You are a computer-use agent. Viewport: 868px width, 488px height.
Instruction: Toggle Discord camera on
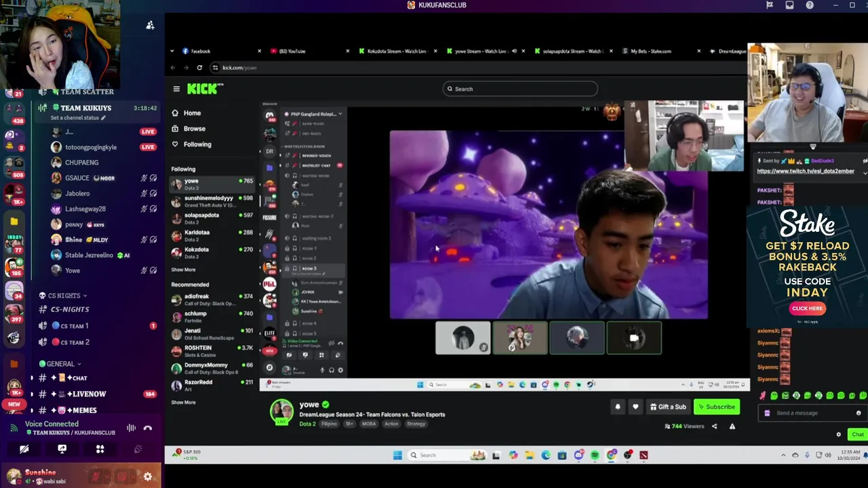tap(24, 449)
